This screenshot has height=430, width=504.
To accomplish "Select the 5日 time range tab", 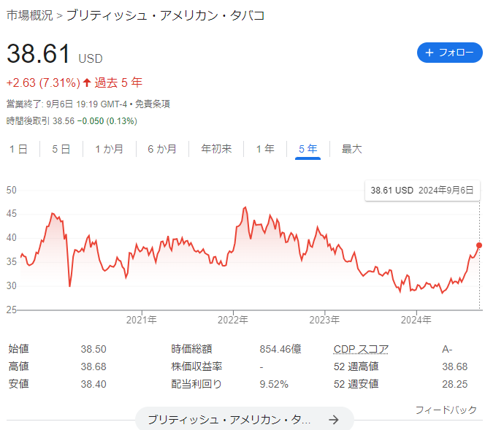I will coord(61,149).
